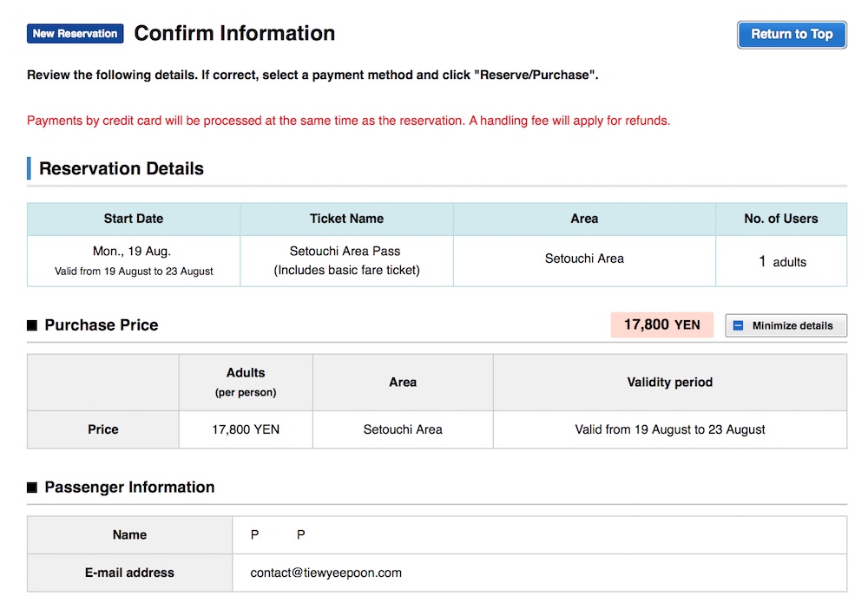Click the minus icon on Minimize details
Image resolution: width=868 pixels, height=609 pixels.
(x=739, y=326)
